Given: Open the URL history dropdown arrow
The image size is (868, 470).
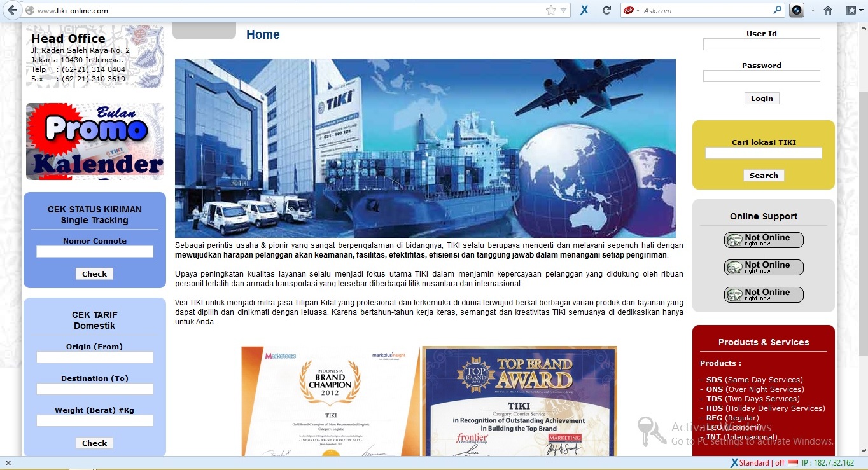Looking at the screenshot, I should 563,10.
